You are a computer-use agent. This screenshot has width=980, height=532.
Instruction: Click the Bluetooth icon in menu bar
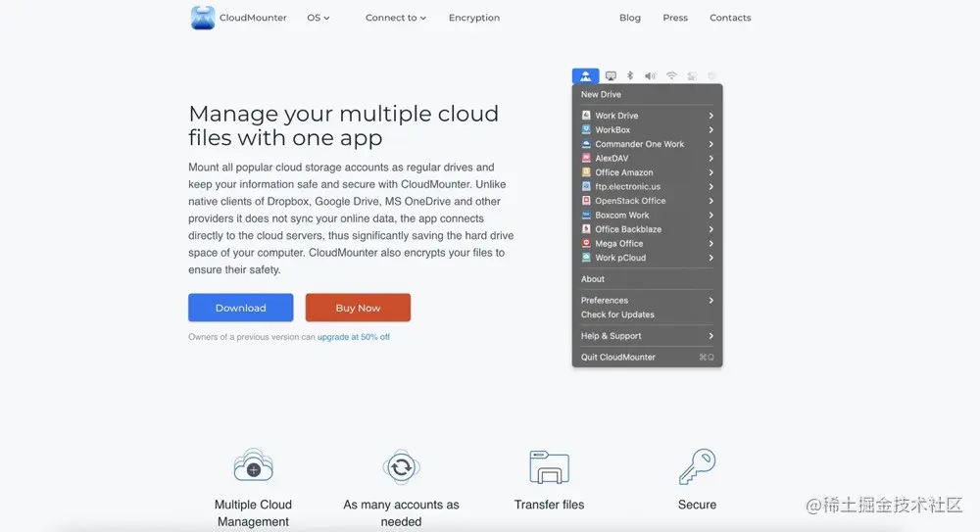coord(630,75)
